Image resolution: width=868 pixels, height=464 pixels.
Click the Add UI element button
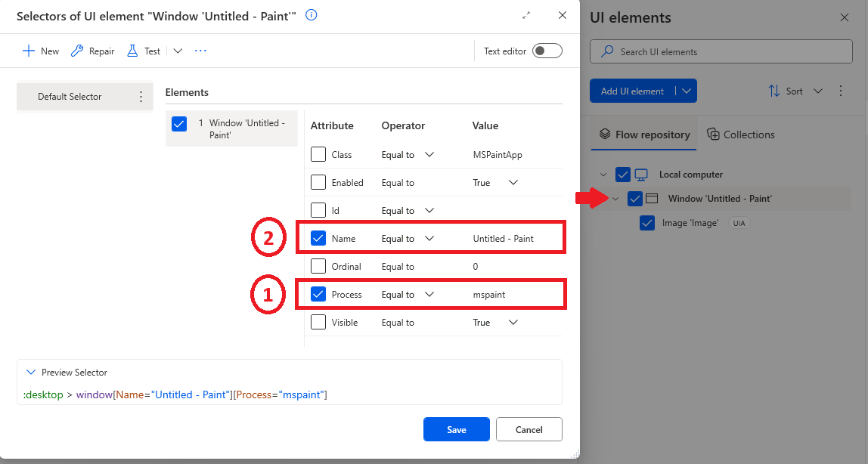point(631,90)
